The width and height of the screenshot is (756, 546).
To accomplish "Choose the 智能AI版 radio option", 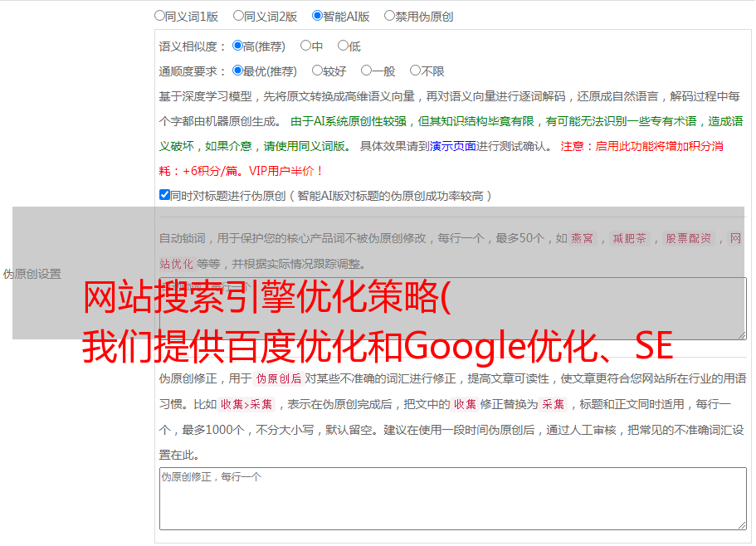I will pyautogui.click(x=317, y=16).
